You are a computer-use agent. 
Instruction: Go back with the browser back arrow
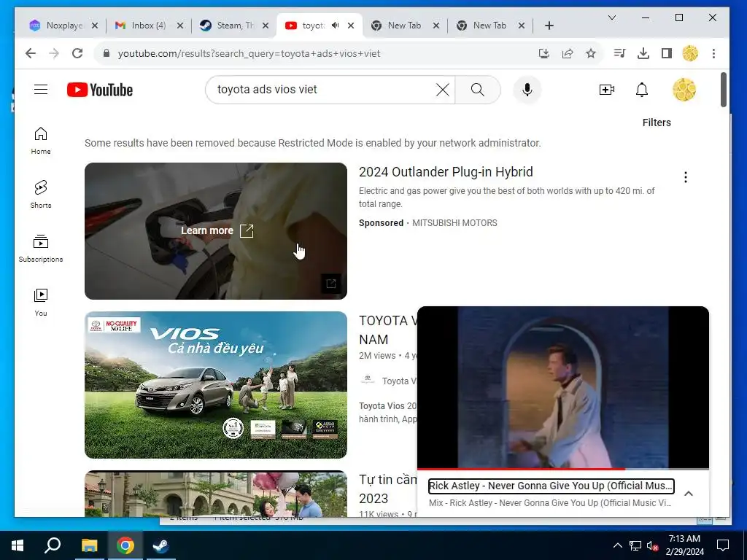pyautogui.click(x=31, y=53)
